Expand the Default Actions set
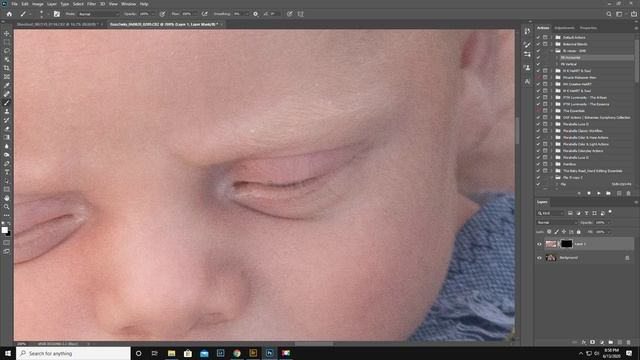Viewport: 640px width, 360px height. (552, 38)
